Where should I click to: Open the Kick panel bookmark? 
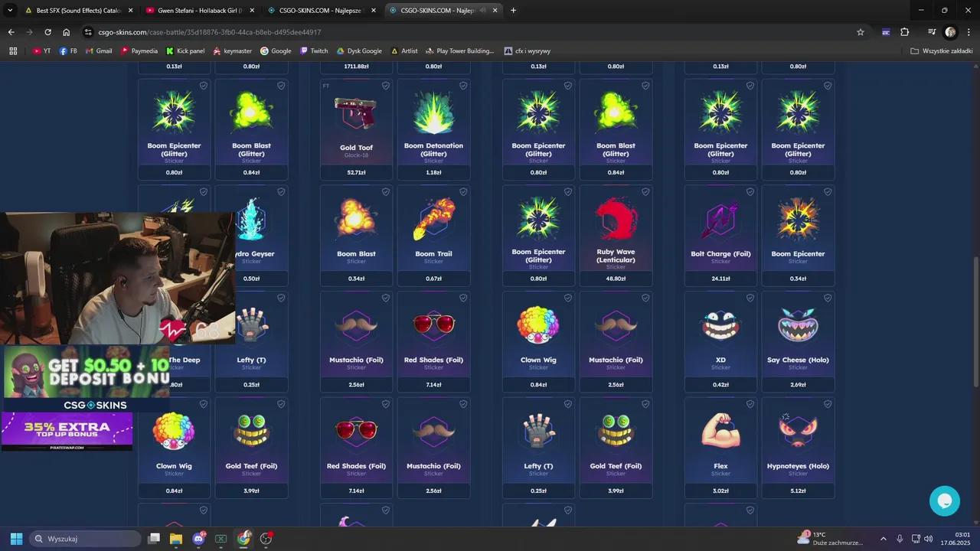[185, 51]
